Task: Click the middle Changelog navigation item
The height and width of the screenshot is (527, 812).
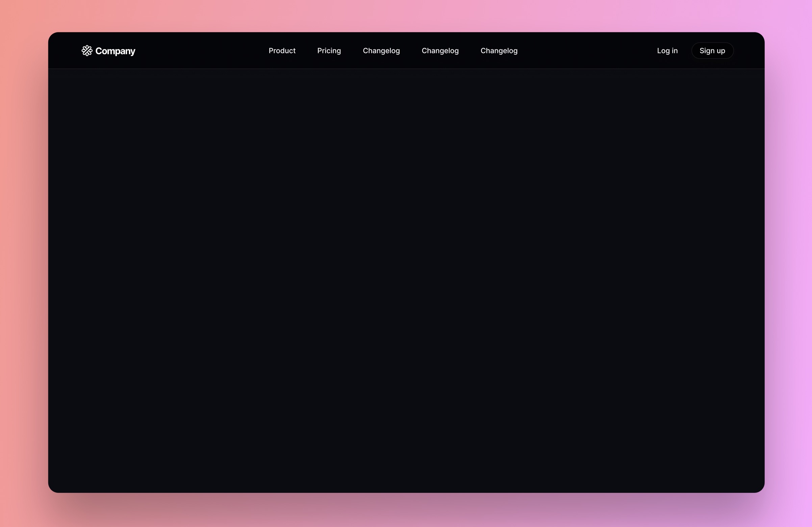Action: [x=440, y=51]
